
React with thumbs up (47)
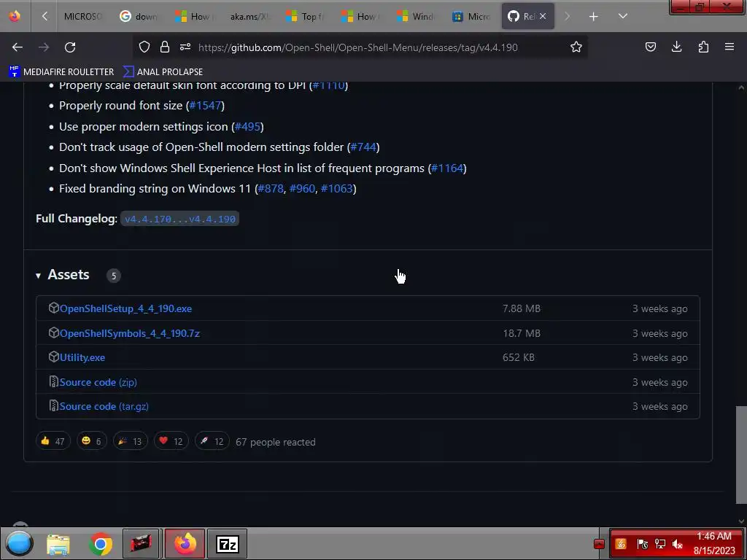53,441
